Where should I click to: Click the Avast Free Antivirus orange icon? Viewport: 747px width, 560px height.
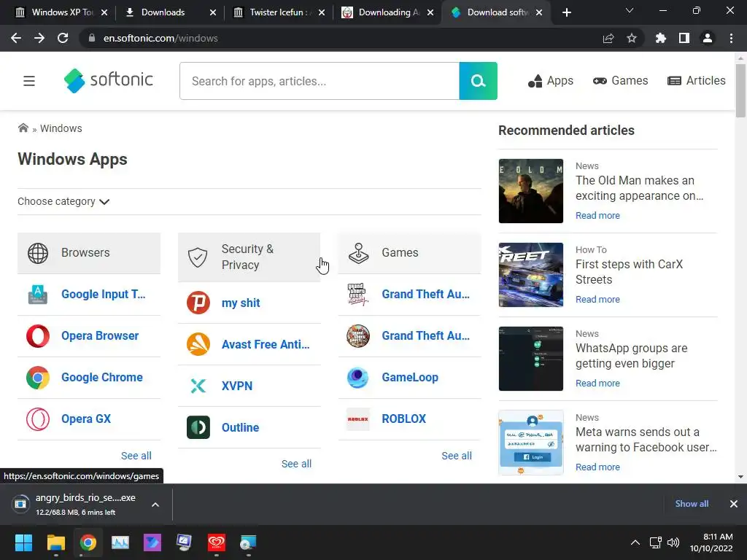[198, 344]
